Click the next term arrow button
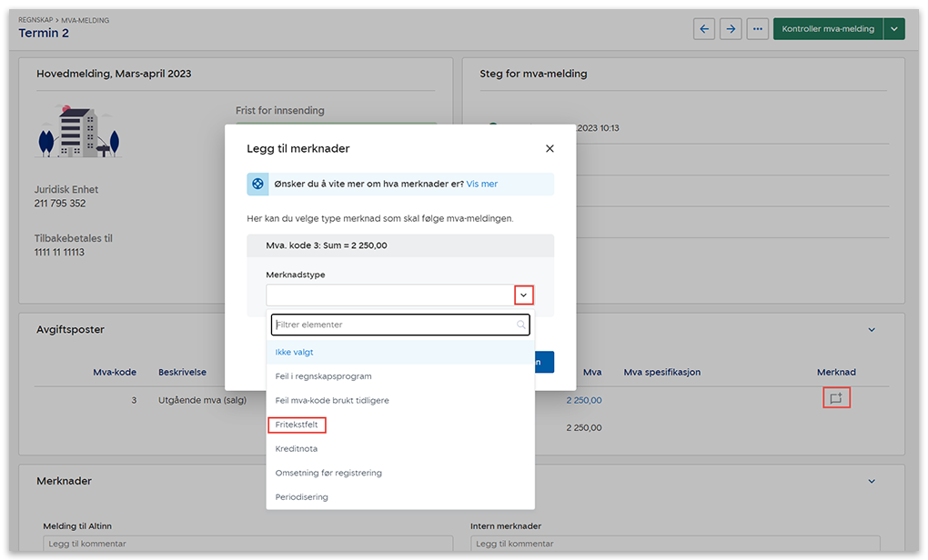928x560 pixels. click(731, 29)
